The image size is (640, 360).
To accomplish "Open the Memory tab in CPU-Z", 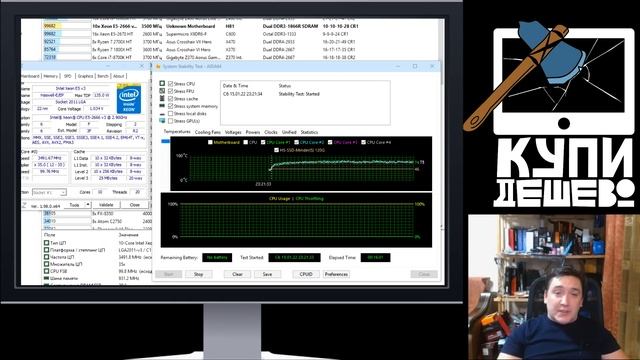I will pos(51,76).
